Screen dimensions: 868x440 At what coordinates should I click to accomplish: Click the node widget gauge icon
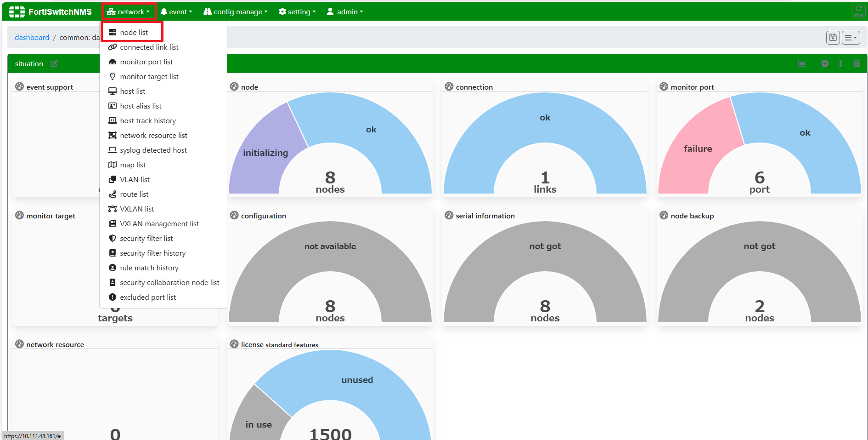234,86
